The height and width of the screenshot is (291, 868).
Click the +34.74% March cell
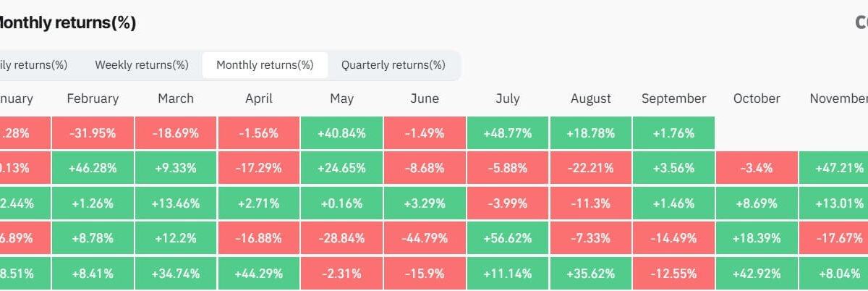(176, 274)
